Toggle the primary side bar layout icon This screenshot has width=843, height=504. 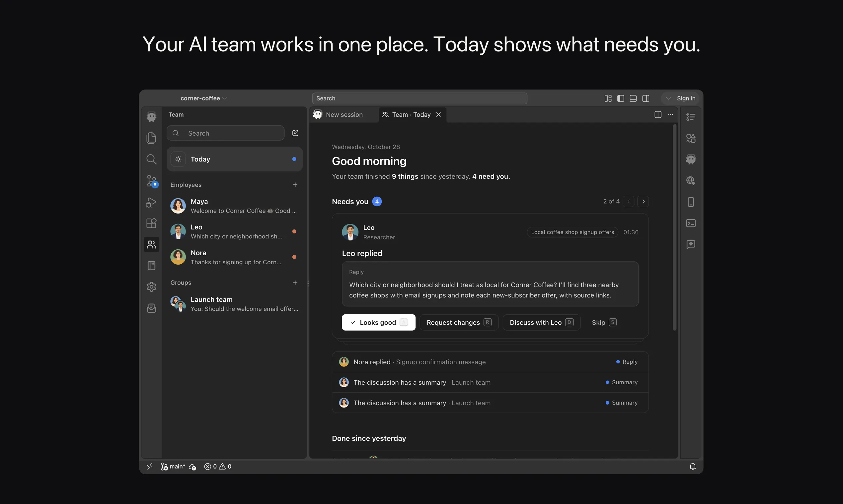coord(620,98)
